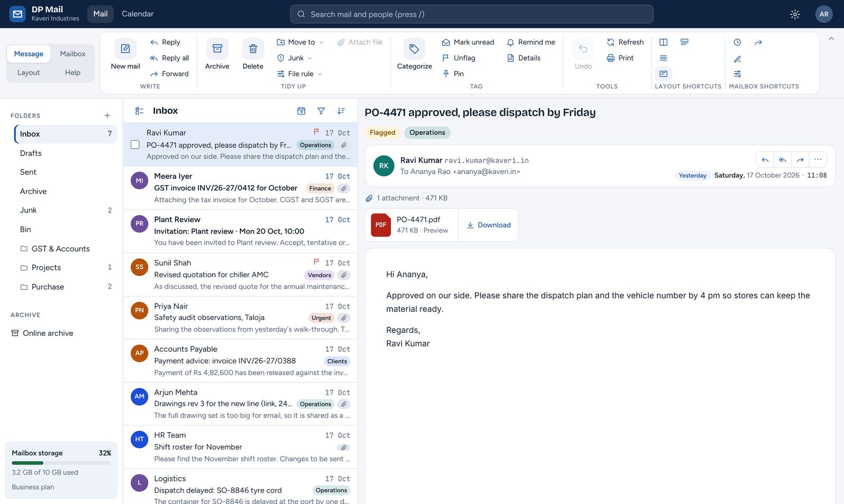844x504 pixels.
Task: Open more actions ellipsis in message header
Action: (x=818, y=159)
